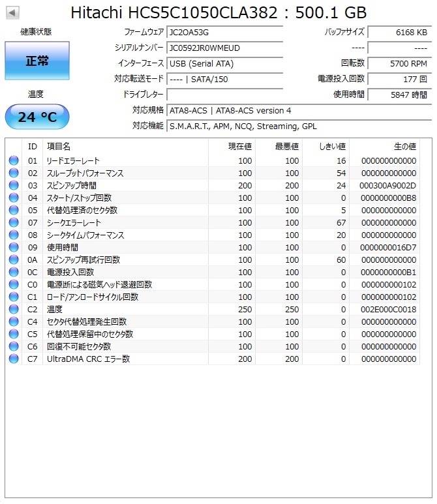Click the empty ドライブレター field
This screenshot has height=504, width=437.
[225, 95]
